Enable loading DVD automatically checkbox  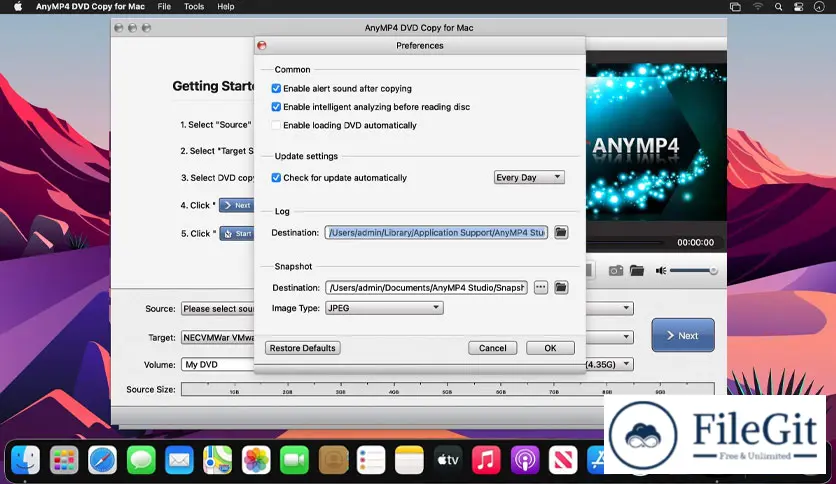coord(276,125)
